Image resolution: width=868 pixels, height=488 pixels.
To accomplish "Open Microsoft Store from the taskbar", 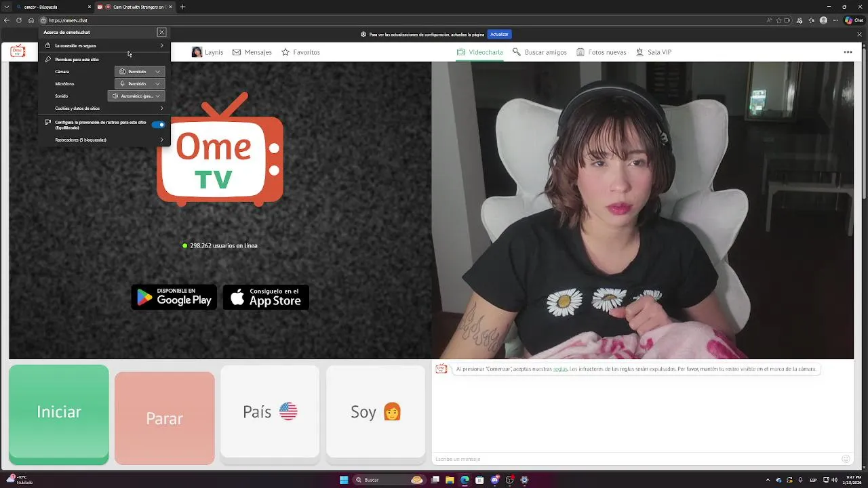I will pyautogui.click(x=479, y=480).
